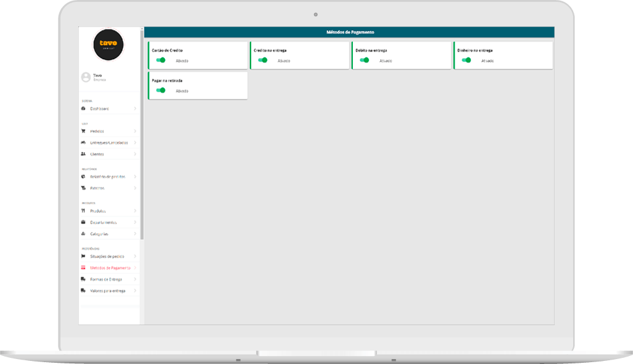The width and height of the screenshot is (633, 364).
Task: Click the Tavo logo image
Action: pos(109,44)
